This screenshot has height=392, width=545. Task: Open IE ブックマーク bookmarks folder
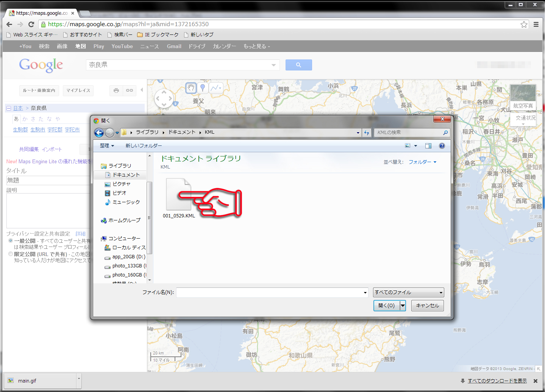pos(158,34)
